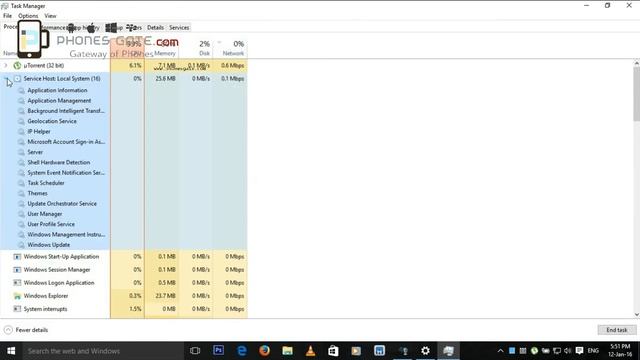This screenshot has width=640, height=360.
Task: Open Photoshop from the taskbar
Action: (x=218, y=351)
